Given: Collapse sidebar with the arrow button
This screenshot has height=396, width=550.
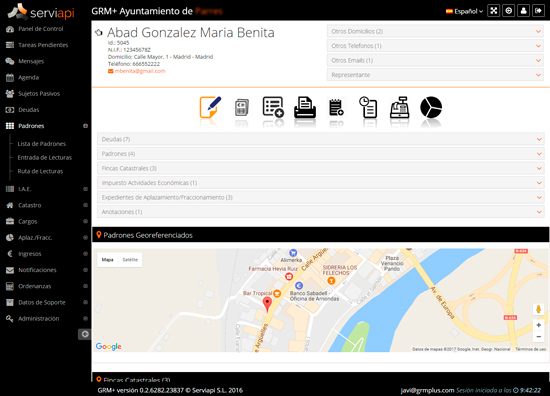Looking at the screenshot, I should pyautogui.click(x=85, y=334).
